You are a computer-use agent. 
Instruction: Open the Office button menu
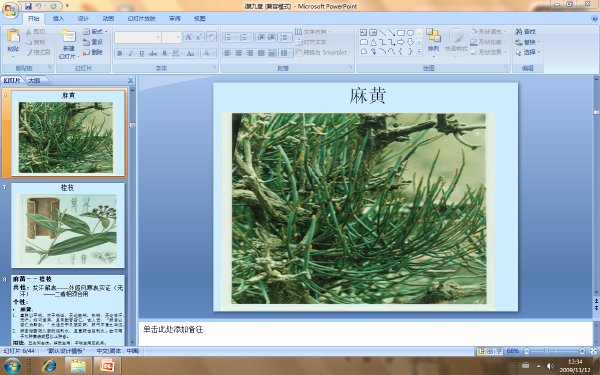click(11, 10)
